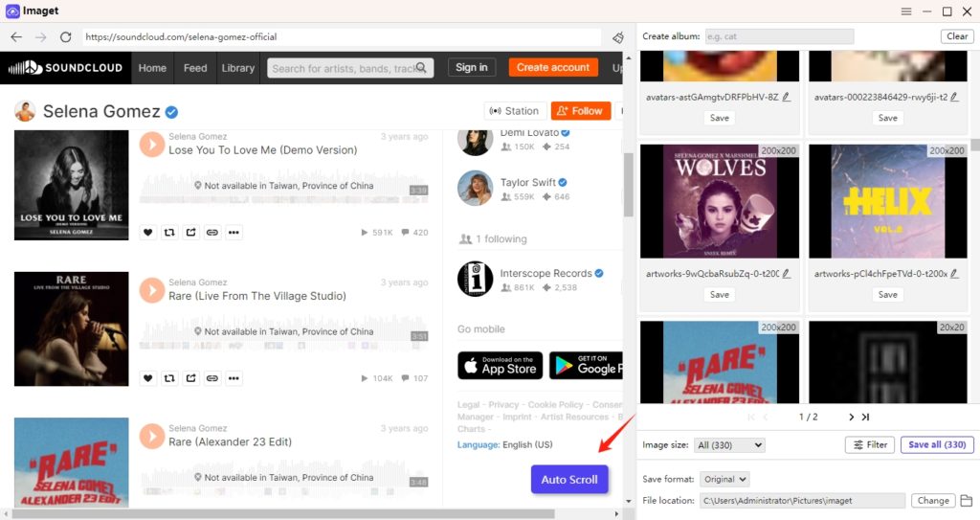Viewport: 980px width, 520px height.
Task: Jump to last page of image results
Action: 865,417
